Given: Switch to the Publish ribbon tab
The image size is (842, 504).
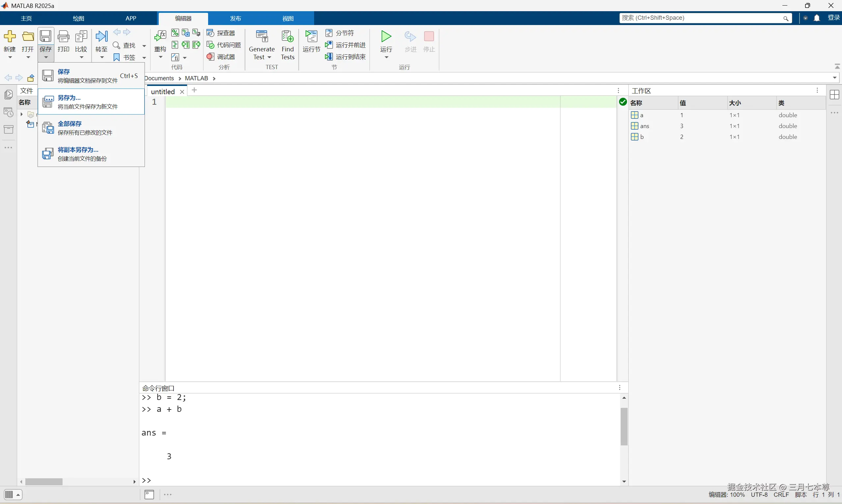Looking at the screenshot, I should click(235, 18).
